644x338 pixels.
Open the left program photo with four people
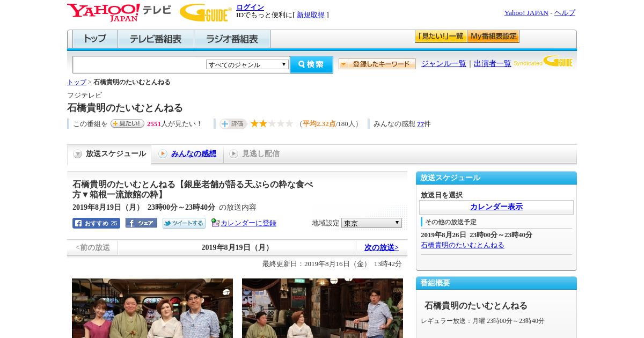[152, 308]
